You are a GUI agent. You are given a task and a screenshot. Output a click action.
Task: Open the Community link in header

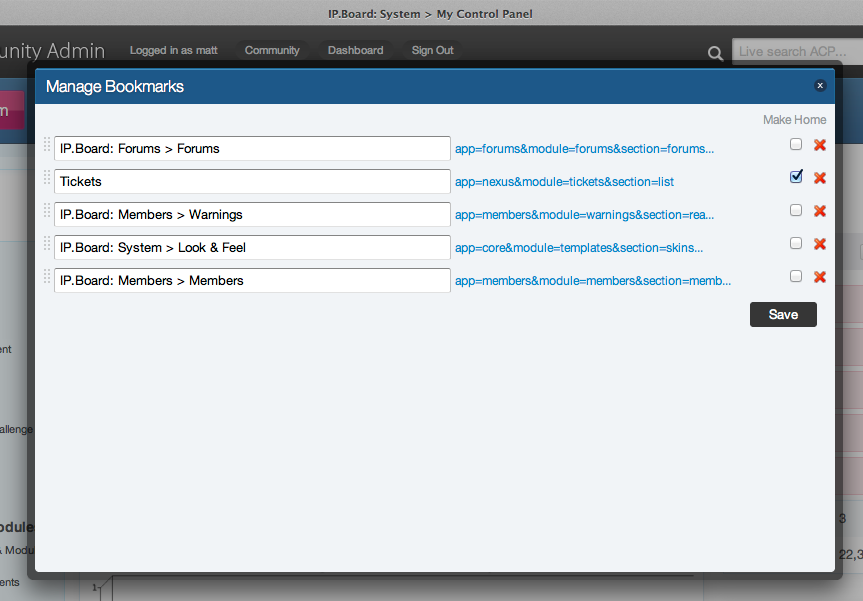tap(272, 50)
